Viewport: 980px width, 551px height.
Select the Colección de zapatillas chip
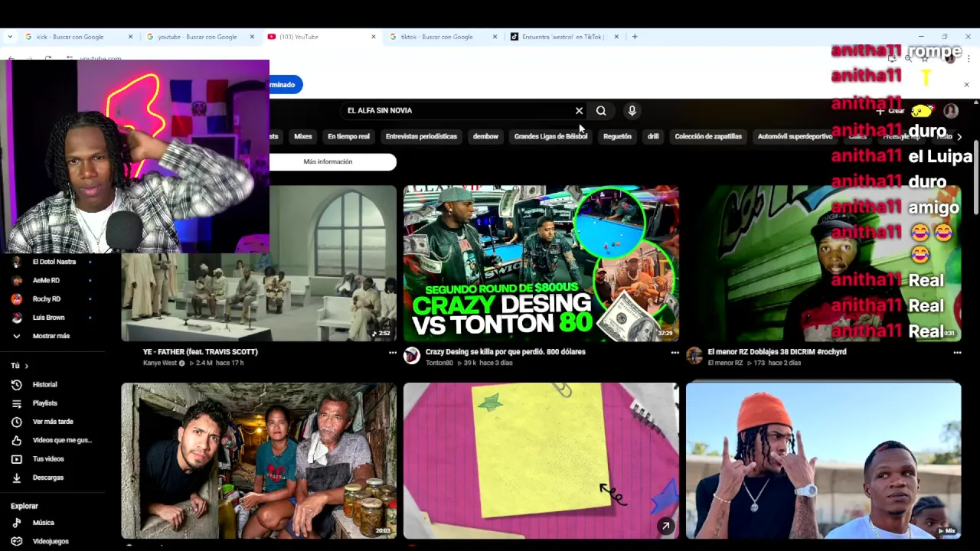pos(708,136)
